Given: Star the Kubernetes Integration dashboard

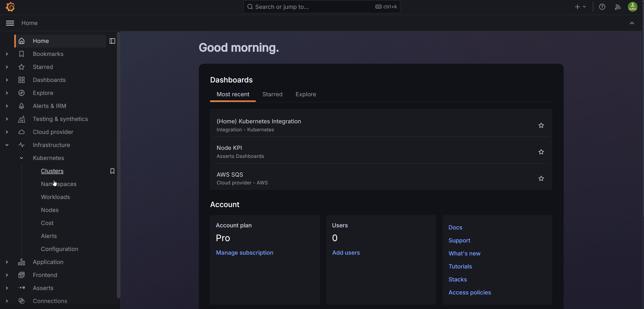Looking at the screenshot, I should tap(541, 125).
